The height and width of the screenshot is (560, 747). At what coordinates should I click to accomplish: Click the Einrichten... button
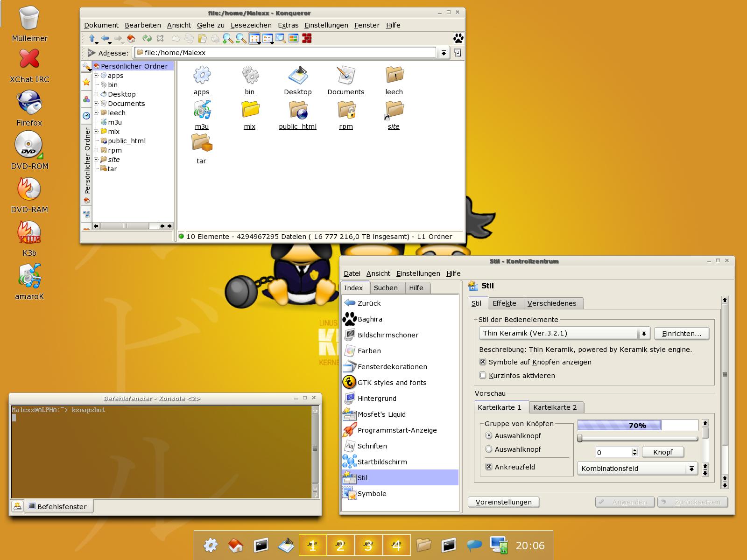point(682,334)
